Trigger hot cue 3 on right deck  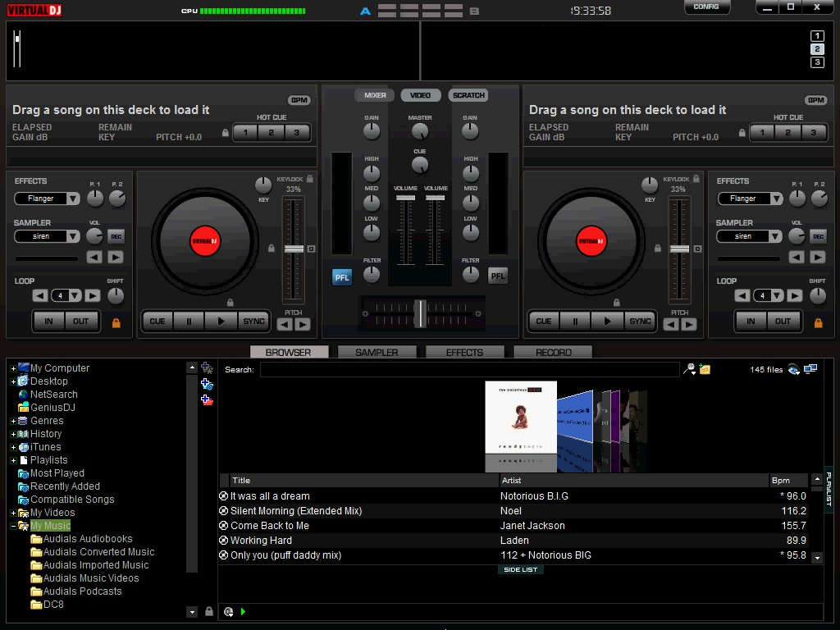point(813,132)
